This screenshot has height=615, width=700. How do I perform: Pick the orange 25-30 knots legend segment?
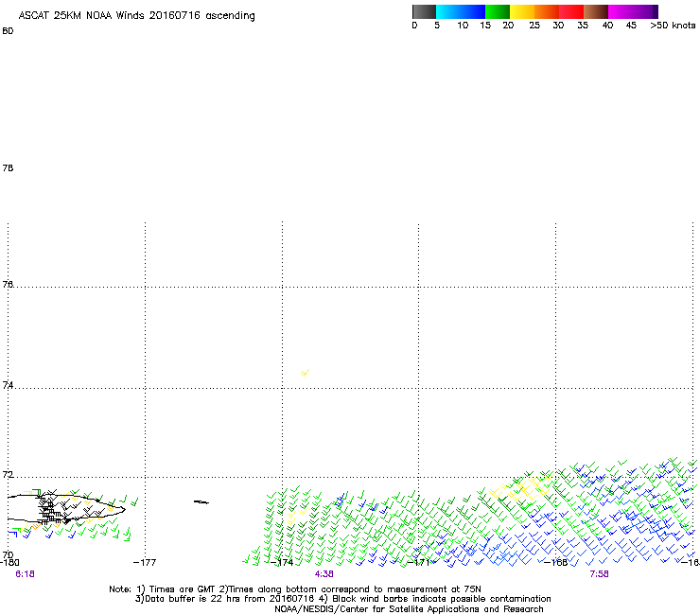click(x=547, y=11)
